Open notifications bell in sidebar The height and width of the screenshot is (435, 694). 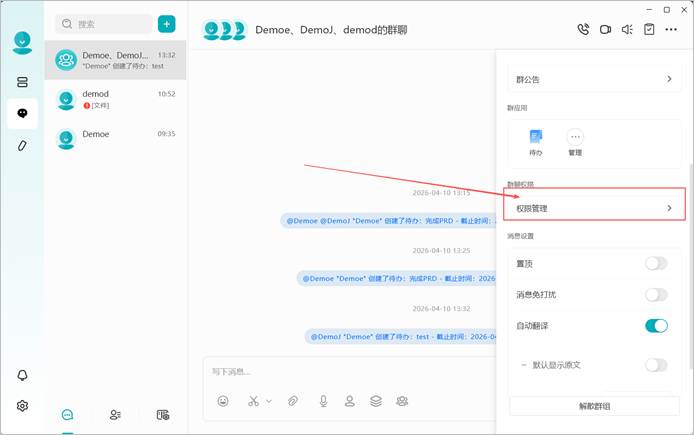(22, 375)
